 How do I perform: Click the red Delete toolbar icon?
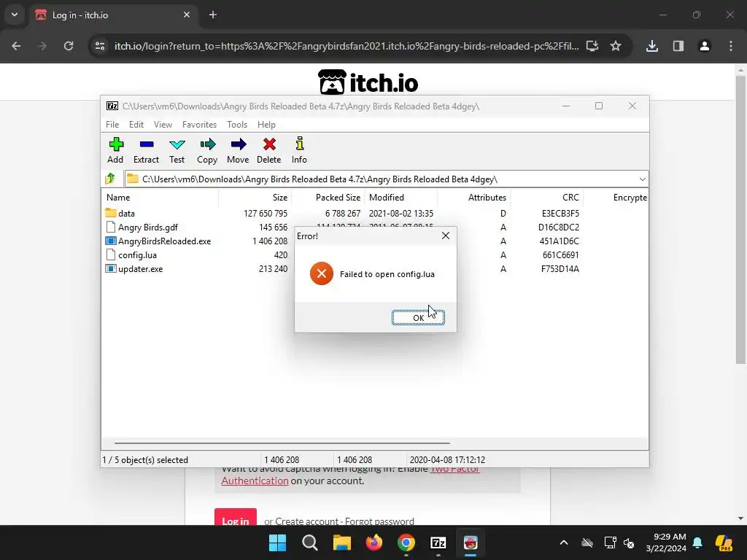[269, 150]
